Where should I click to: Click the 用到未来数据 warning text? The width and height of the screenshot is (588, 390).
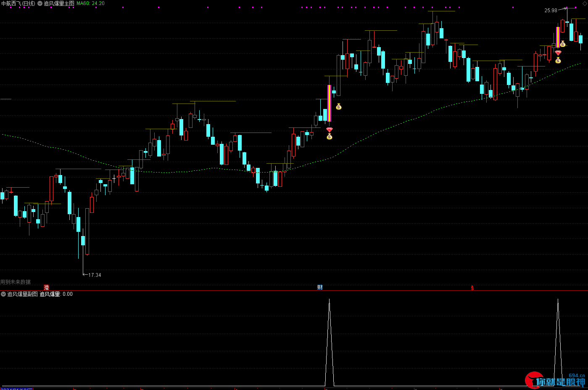pos(16,282)
